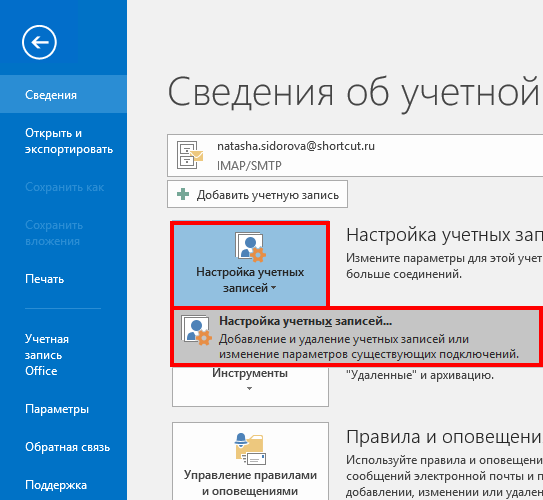
Task: Choose Настройка учетных записей... menu entry
Action: pyautogui.click(x=357, y=337)
